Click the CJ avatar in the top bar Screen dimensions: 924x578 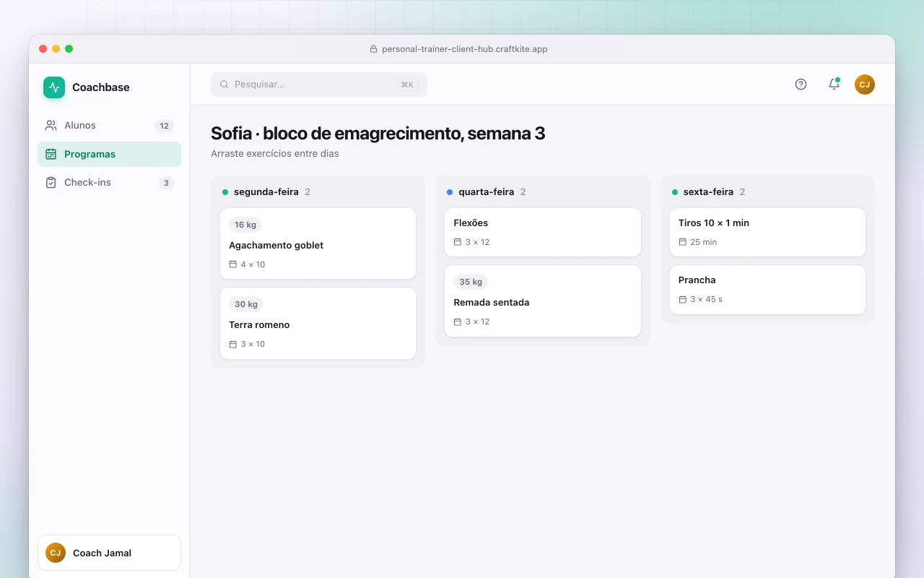pyautogui.click(x=865, y=85)
